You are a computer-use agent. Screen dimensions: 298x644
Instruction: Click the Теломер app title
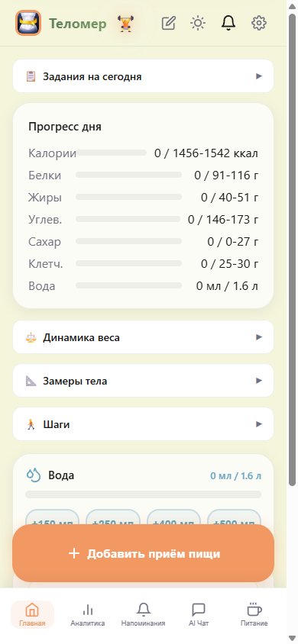78,24
